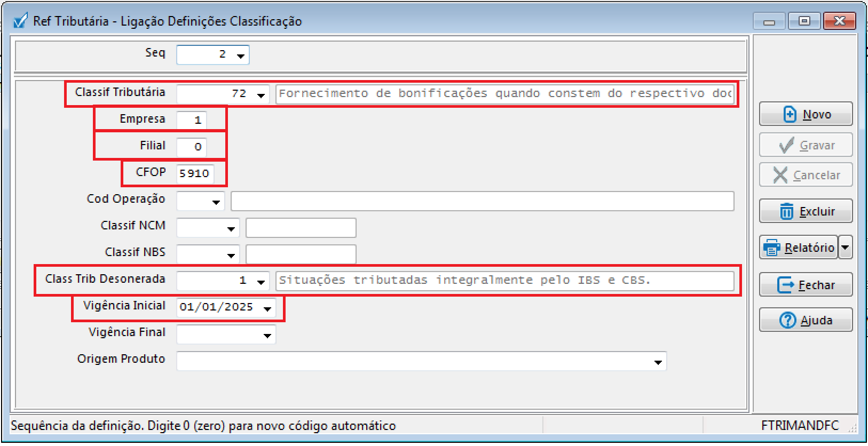Open the Classif Tributária dropdown
Image resolution: width=868 pixels, height=446 pixels.
click(261, 95)
